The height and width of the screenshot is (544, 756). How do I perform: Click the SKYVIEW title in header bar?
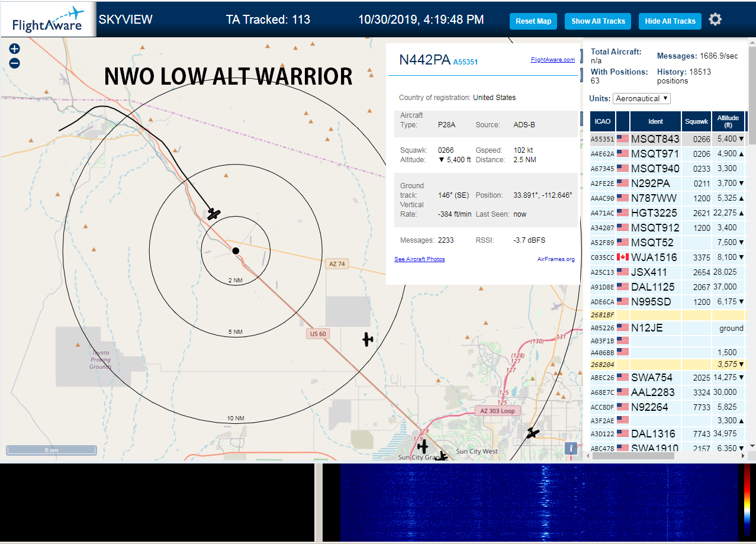coord(126,20)
